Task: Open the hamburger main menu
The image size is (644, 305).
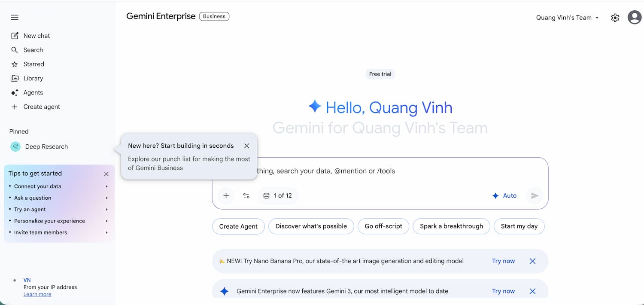Action: [15, 17]
